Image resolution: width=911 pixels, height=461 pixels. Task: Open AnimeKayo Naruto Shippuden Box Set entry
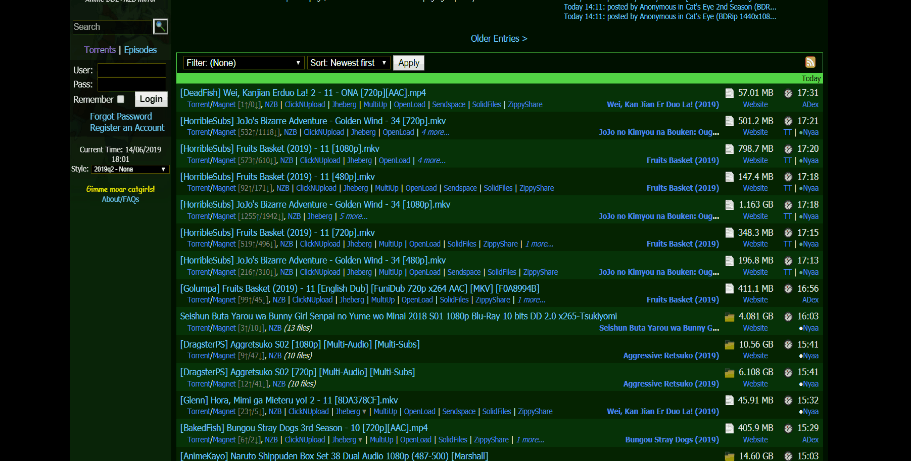coord(334,456)
